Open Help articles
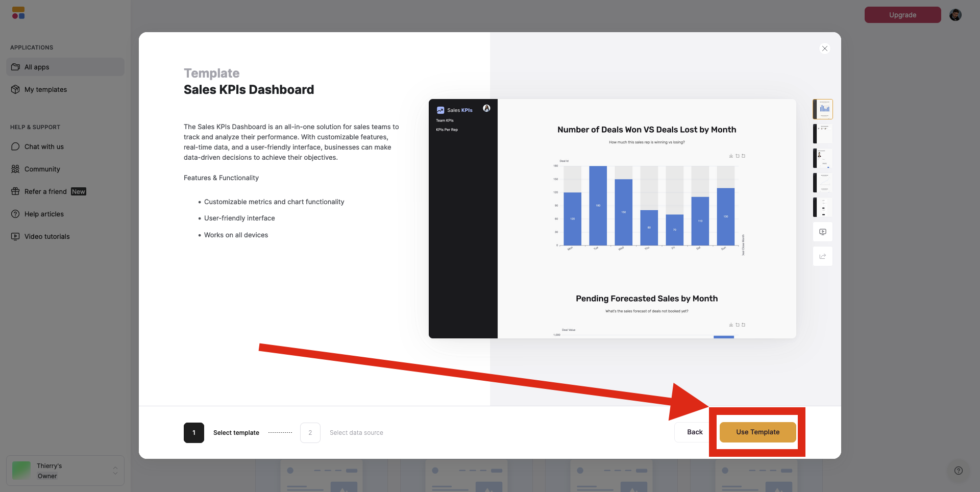980x492 pixels. point(65,214)
